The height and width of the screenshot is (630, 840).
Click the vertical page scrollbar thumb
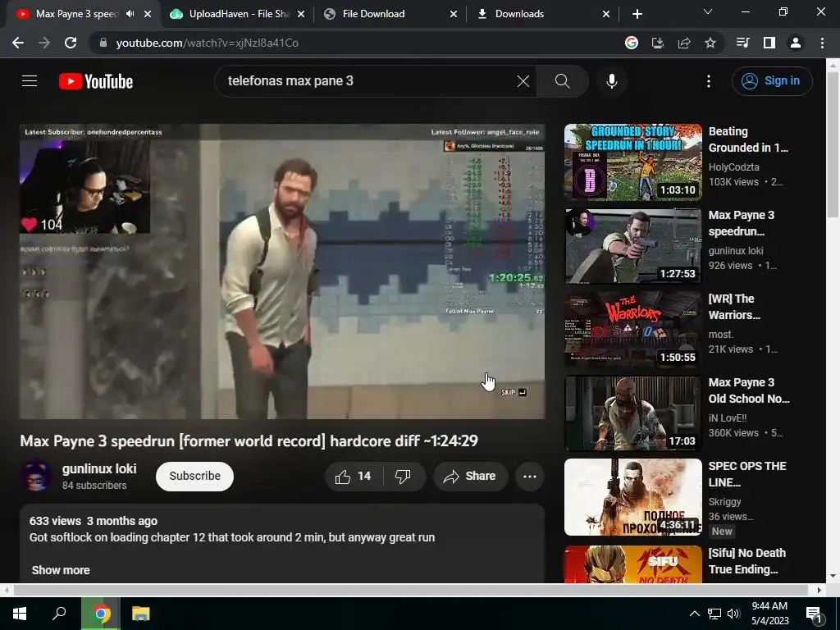pyautogui.click(x=833, y=144)
